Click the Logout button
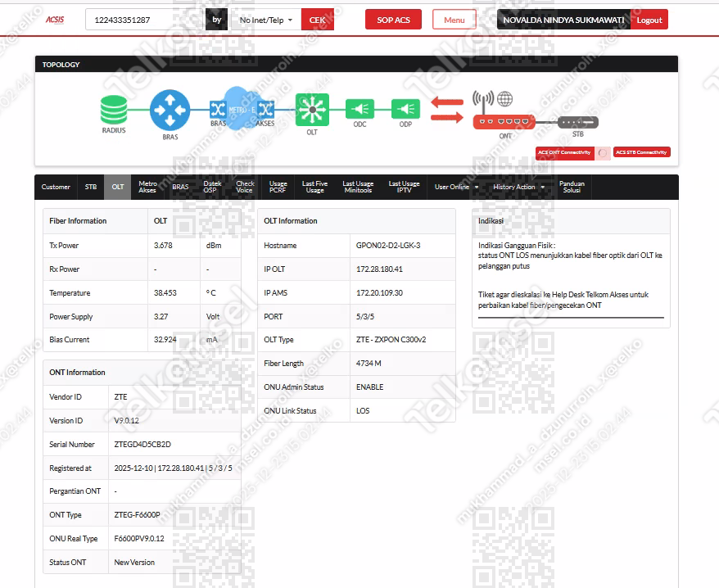719x588 pixels. [649, 20]
